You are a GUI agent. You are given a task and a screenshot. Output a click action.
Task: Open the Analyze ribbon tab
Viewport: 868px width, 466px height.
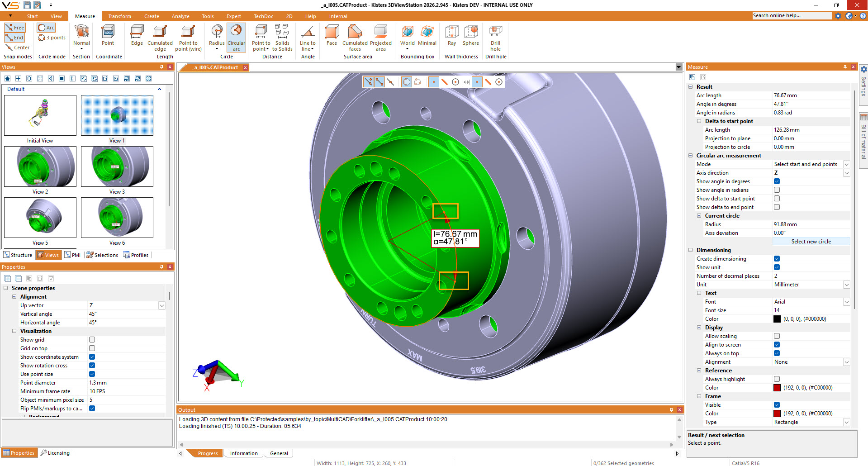tap(180, 16)
